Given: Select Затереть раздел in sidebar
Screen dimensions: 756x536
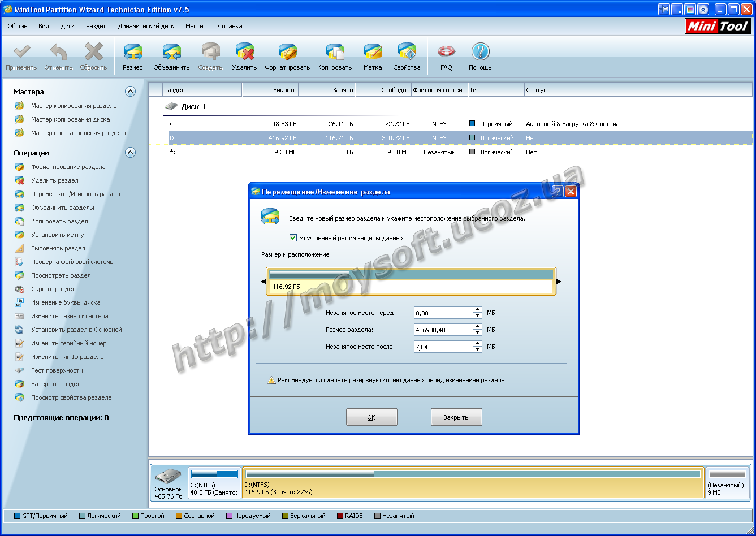Looking at the screenshot, I should [x=55, y=384].
